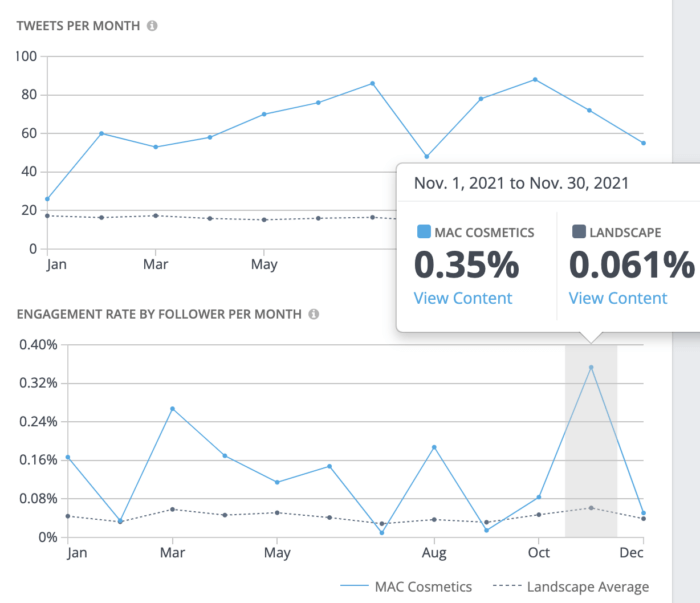Select December MAC Cosmetics point on engagement chart
Image resolution: width=700 pixels, height=603 pixels.
coord(643,513)
